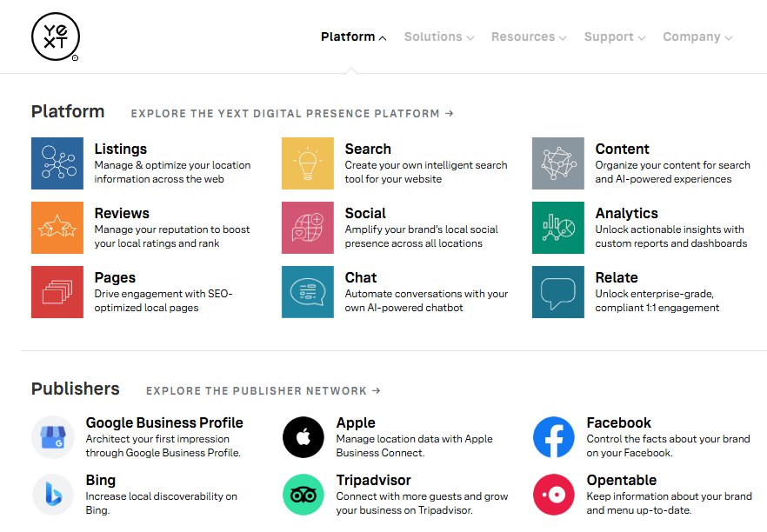Click the Google Business Profile icon
This screenshot has height=532, width=767.
point(53,437)
